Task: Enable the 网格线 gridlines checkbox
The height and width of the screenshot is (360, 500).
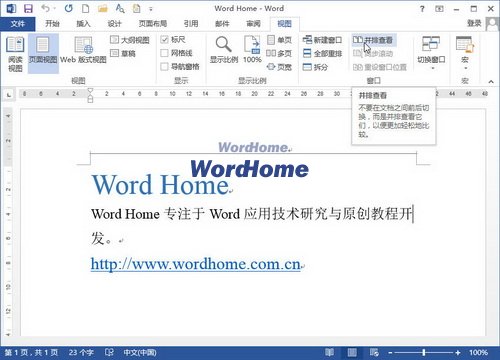Action: pos(164,53)
